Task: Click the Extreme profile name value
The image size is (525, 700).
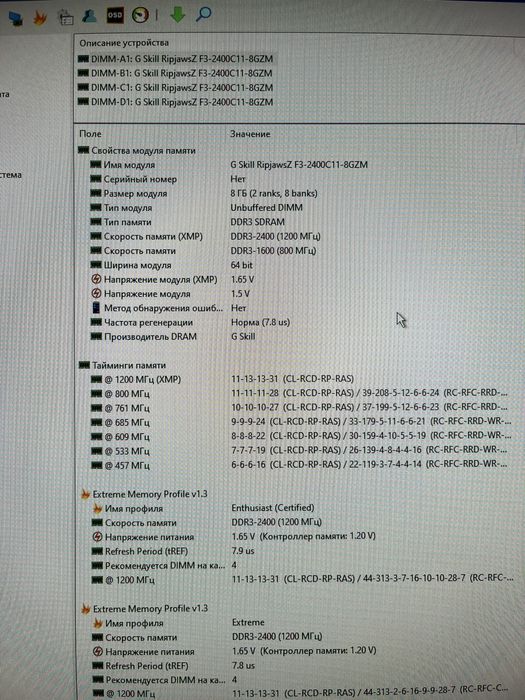Action: tap(248, 622)
